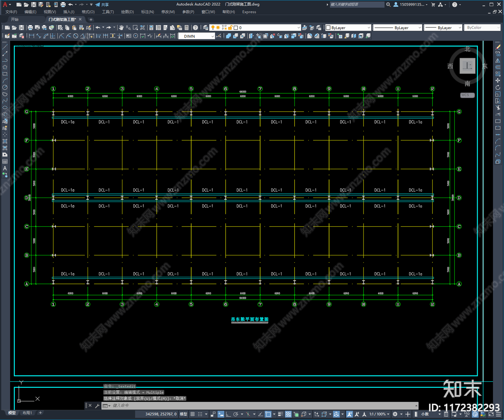Image resolution: width=504 pixels, height=420 pixels.
Task: Open the ByLayer color dropdown
Action: [x=348, y=28]
